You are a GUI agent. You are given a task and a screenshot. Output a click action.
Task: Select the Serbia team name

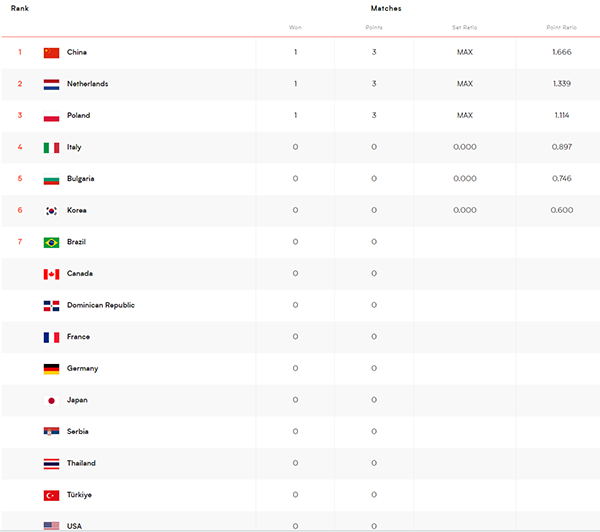pyautogui.click(x=78, y=431)
